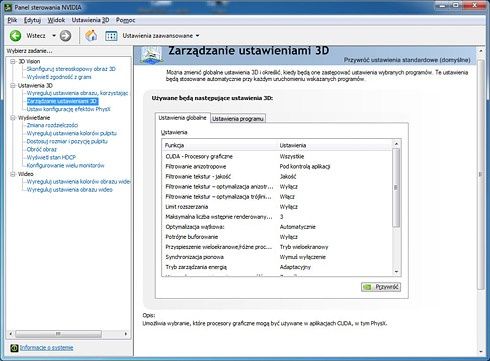This screenshot has width=490, height=361.
Task: Open the Plik menu
Action: (12, 20)
